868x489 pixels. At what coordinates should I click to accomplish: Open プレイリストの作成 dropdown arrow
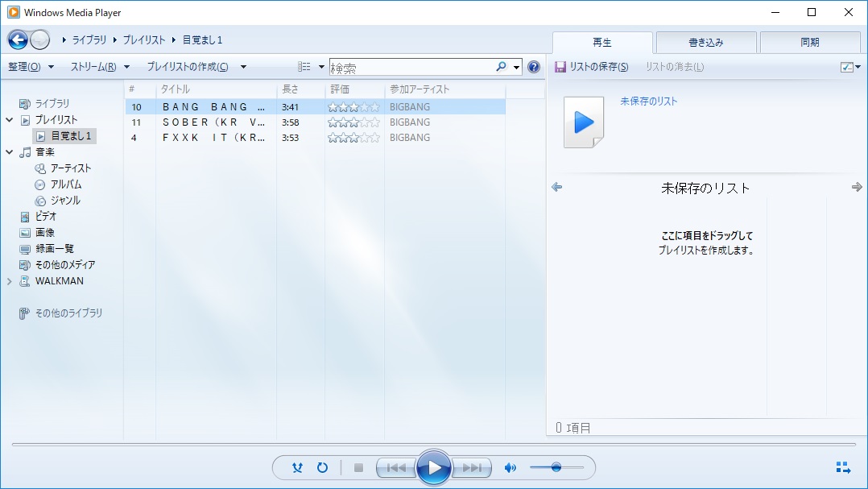[243, 67]
